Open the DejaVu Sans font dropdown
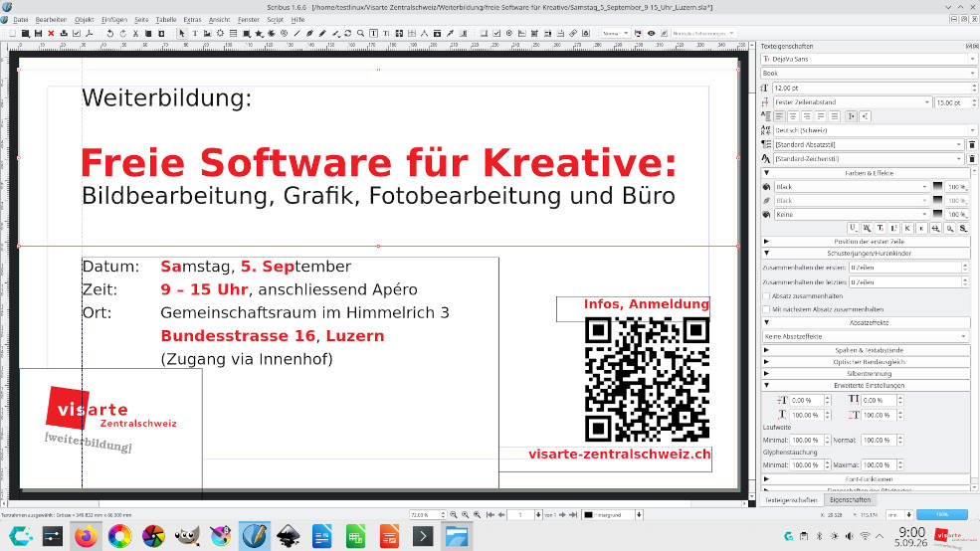980x551 pixels. [869, 59]
